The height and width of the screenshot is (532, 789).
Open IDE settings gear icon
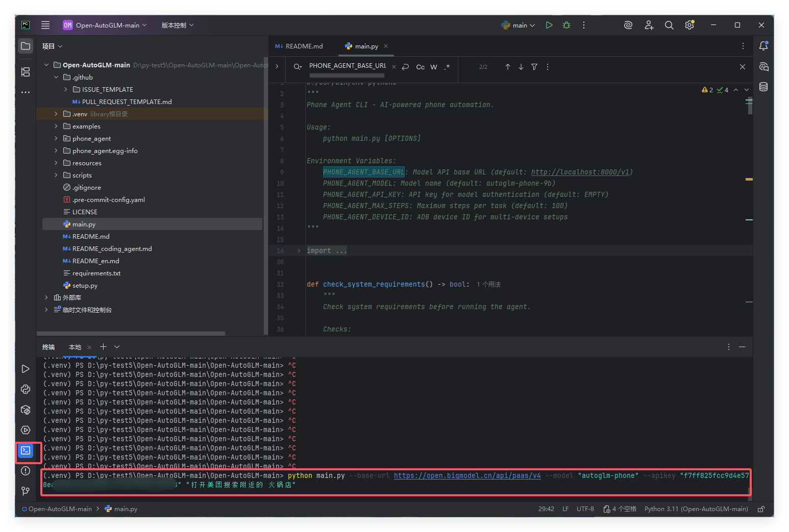[x=689, y=25]
